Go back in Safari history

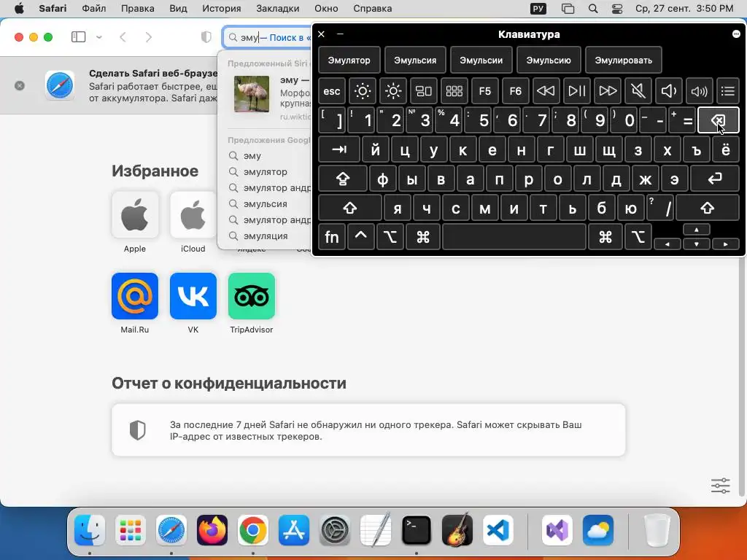point(123,37)
